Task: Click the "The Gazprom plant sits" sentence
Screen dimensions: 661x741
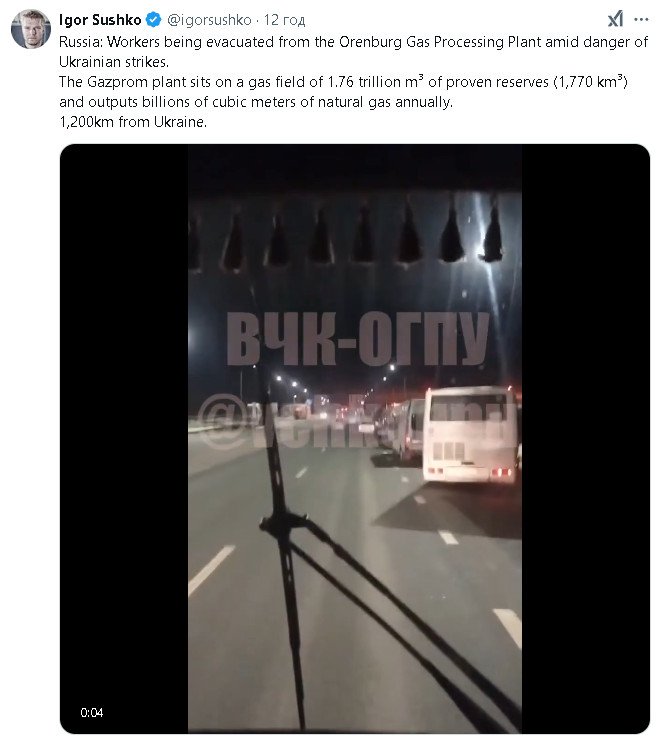Action: pos(343,82)
